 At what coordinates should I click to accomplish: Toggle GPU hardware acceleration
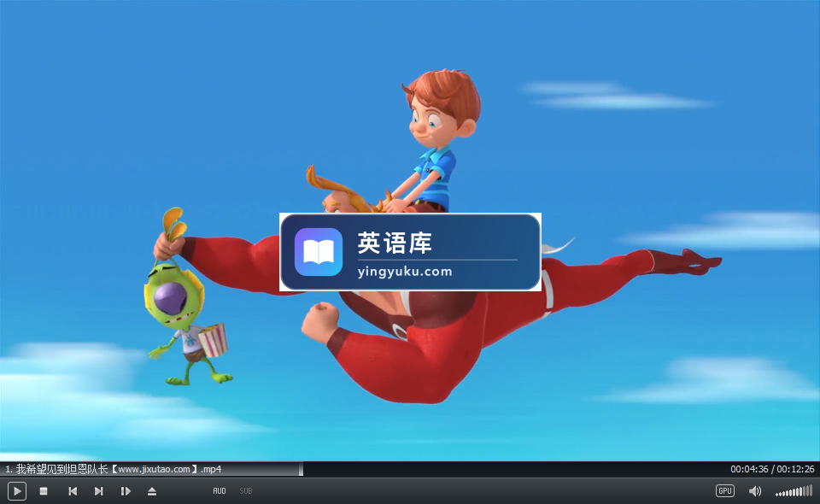point(725,491)
